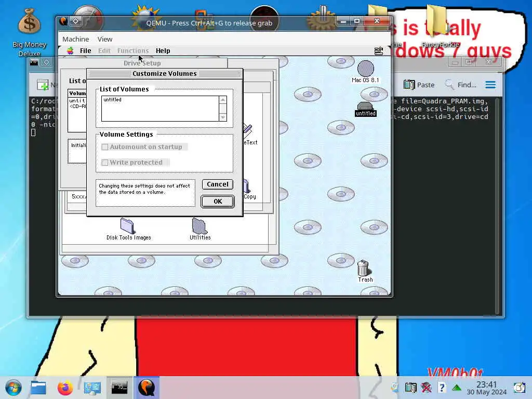Click the clipboard tray icon
This screenshot has height=399, width=532.
click(410, 388)
